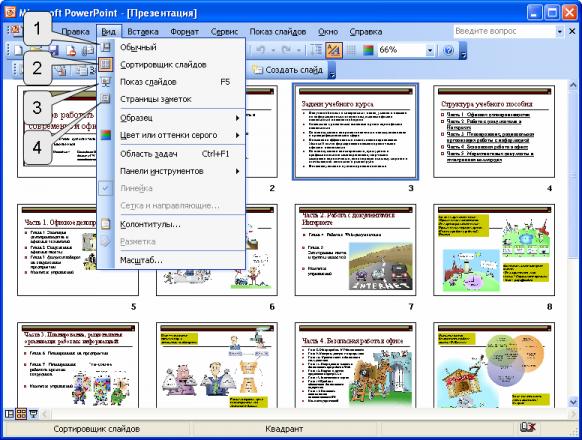
Task: Open the Формат menu
Action: pos(184,32)
